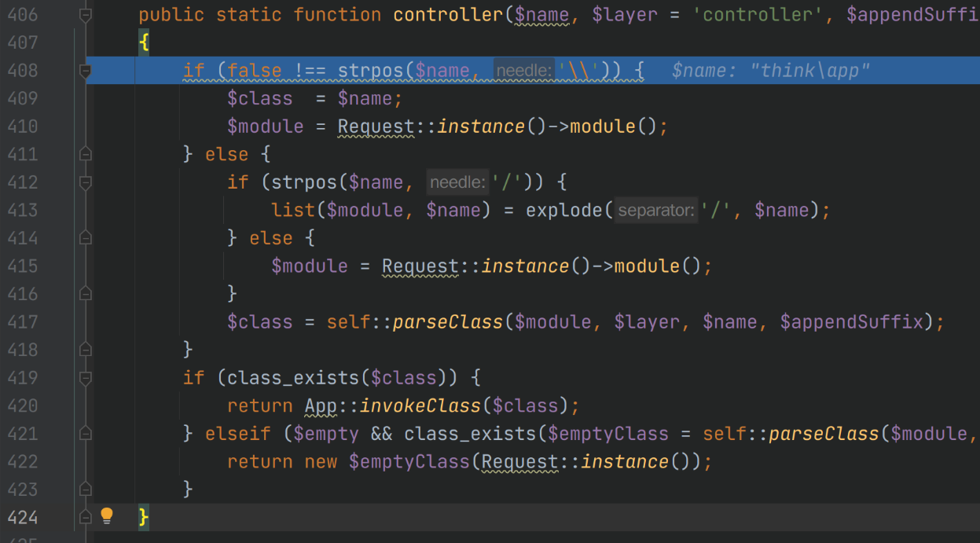Viewport: 980px width, 543px height.
Task: Click the 'new' keyword on line 422
Action: (x=321, y=461)
